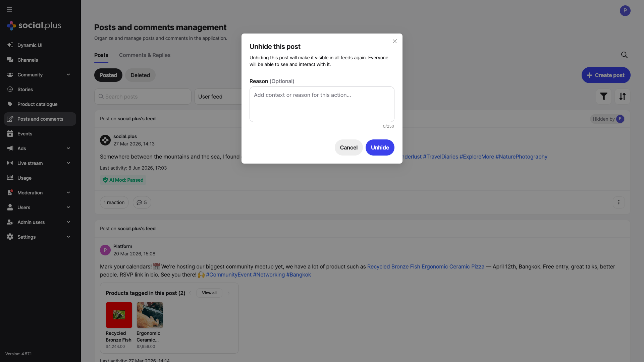Click the 20 Mar 2026, 15:08 timestamp
Screen dimensions: 644x362
(134, 254)
